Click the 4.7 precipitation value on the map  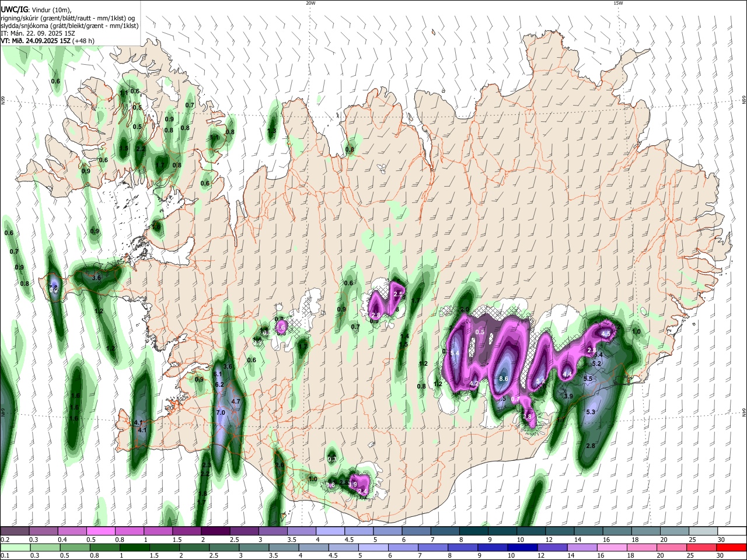point(236,401)
